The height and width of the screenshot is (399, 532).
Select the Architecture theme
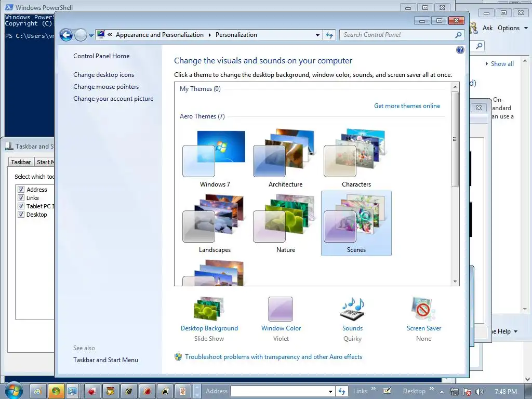(285, 159)
